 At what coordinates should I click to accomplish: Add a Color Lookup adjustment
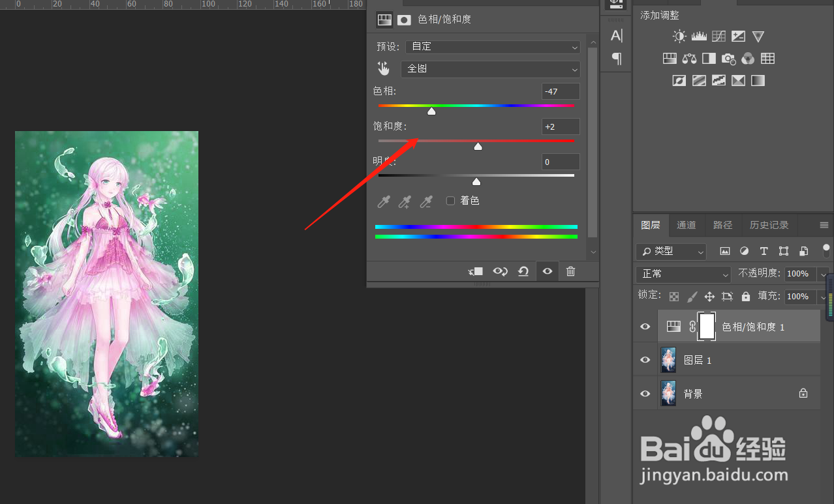click(767, 59)
